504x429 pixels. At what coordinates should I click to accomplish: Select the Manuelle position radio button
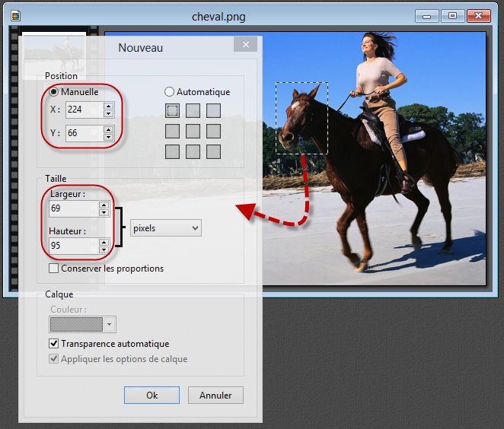pos(53,92)
